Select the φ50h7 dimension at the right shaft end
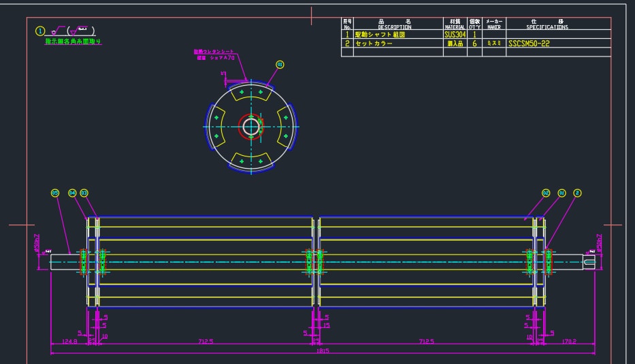This screenshot has width=635, height=364. pos(600,243)
